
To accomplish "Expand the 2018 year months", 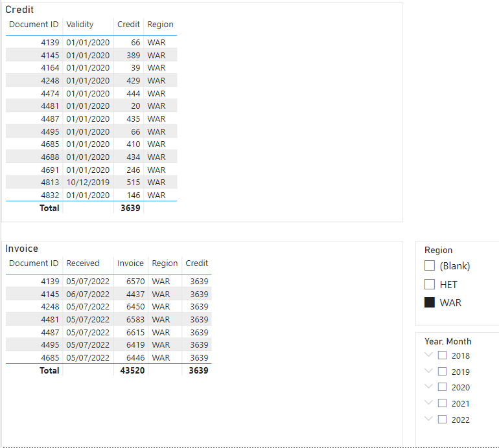I will click(x=428, y=355).
